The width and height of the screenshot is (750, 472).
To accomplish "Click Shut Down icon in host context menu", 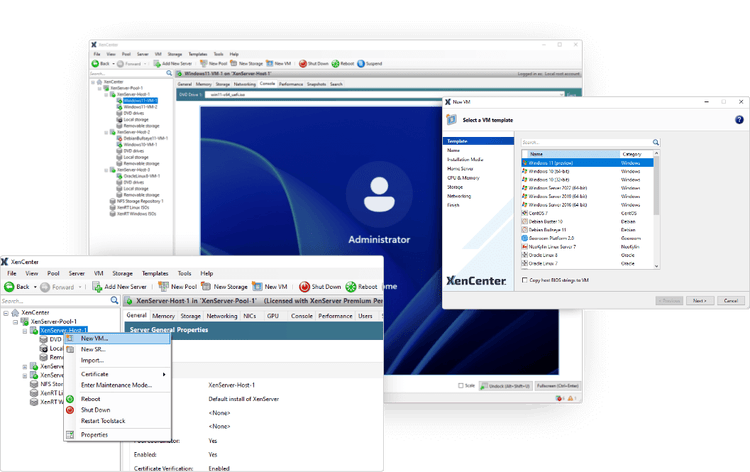I will 70,410.
